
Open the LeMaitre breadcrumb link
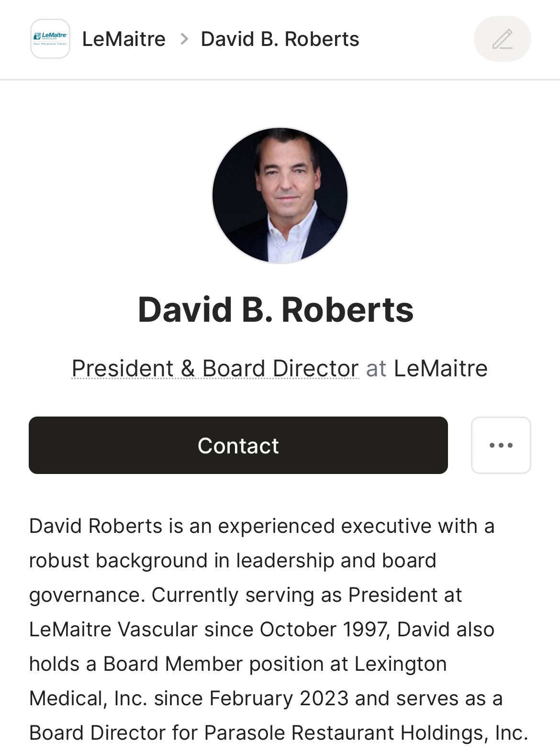coord(124,39)
